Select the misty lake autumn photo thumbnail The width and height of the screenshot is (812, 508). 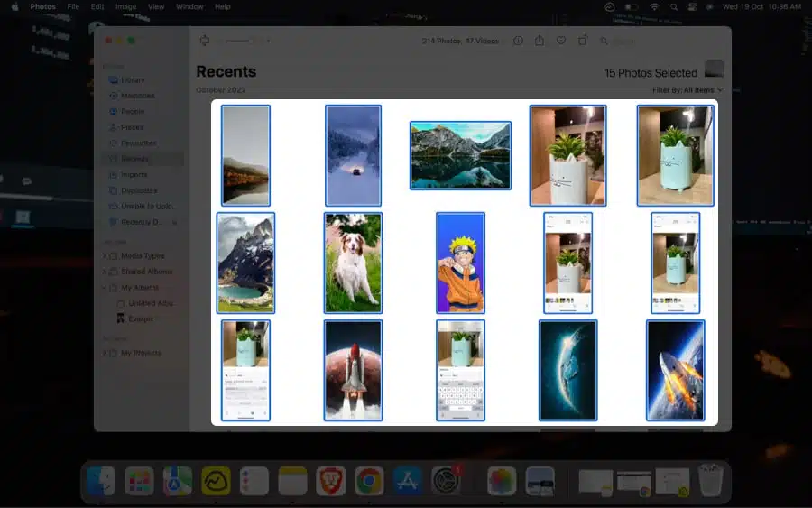point(245,155)
